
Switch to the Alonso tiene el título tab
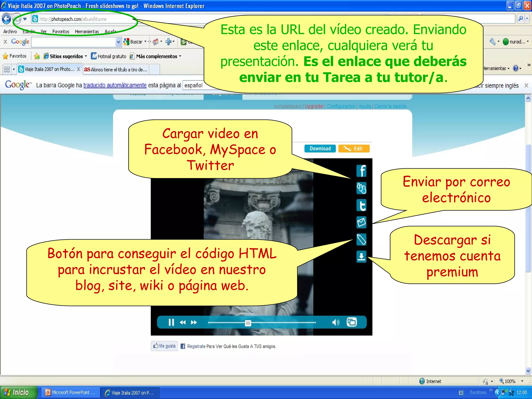(x=116, y=69)
